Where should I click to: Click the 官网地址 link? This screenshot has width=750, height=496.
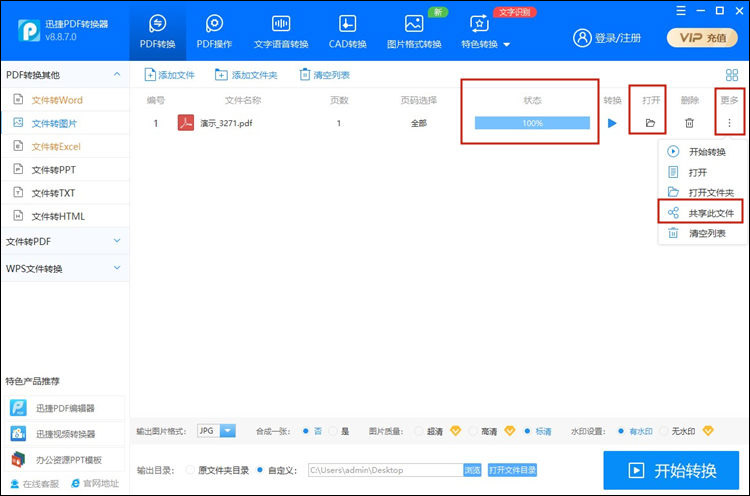point(95,484)
